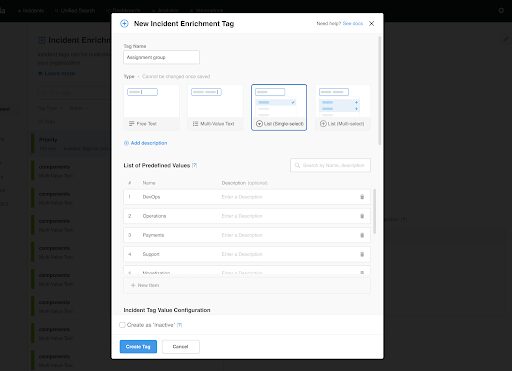
Task: Click the plus icon beside the dialog title
Action: click(124, 24)
